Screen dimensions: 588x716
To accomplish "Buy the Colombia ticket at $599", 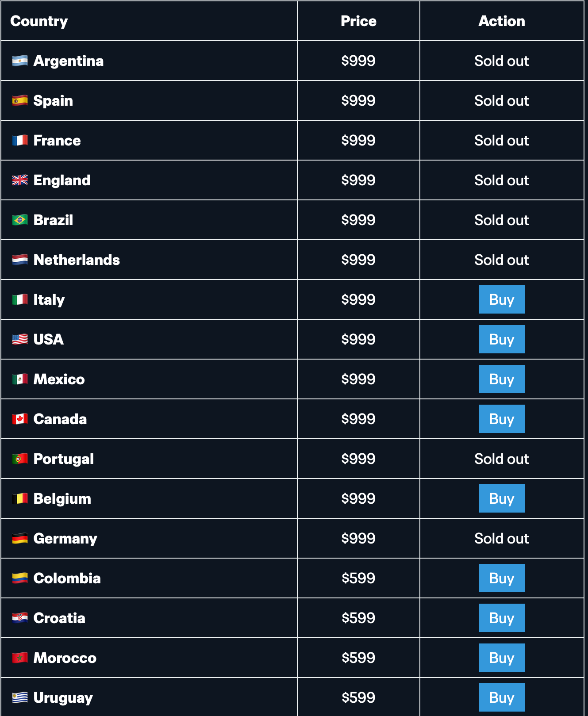I will click(501, 578).
